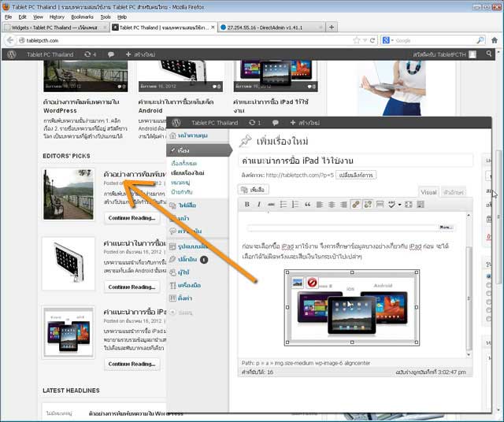Open the History menu
Image resolution: width=504 pixels, height=422 pixels.
pos(57,17)
